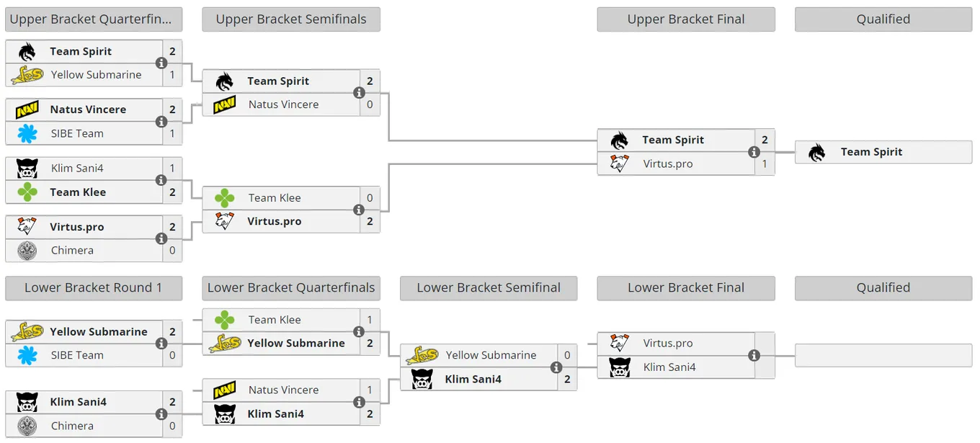Screen dimensions: 980x443
Task: Click Virtus.pro team name in Upper Bracket Final
Action: pyautogui.click(x=668, y=164)
